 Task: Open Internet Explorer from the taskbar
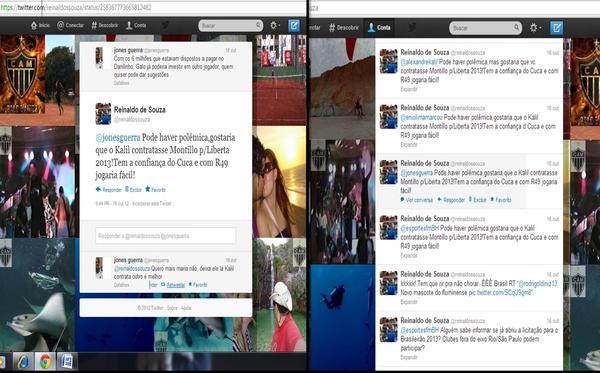tap(23, 362)
